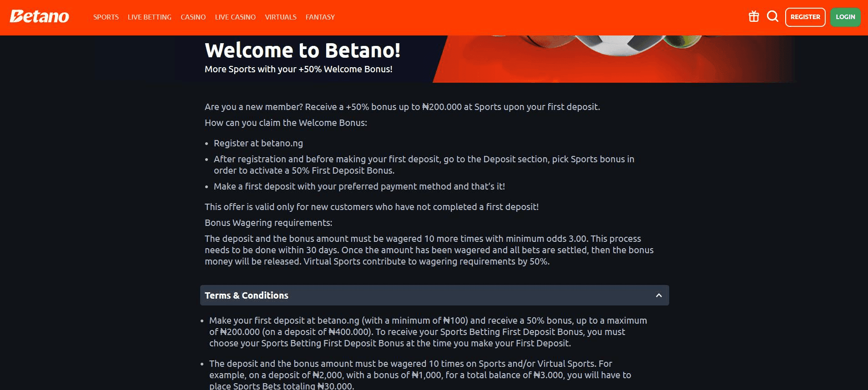Click "How can you claim the Welcome Bonus:" text

286,123
